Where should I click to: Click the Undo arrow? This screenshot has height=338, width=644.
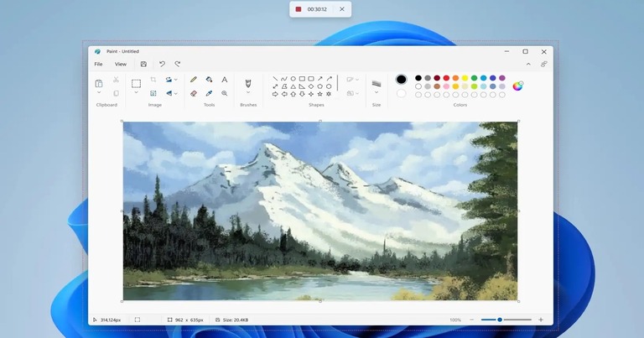point(162,64)
